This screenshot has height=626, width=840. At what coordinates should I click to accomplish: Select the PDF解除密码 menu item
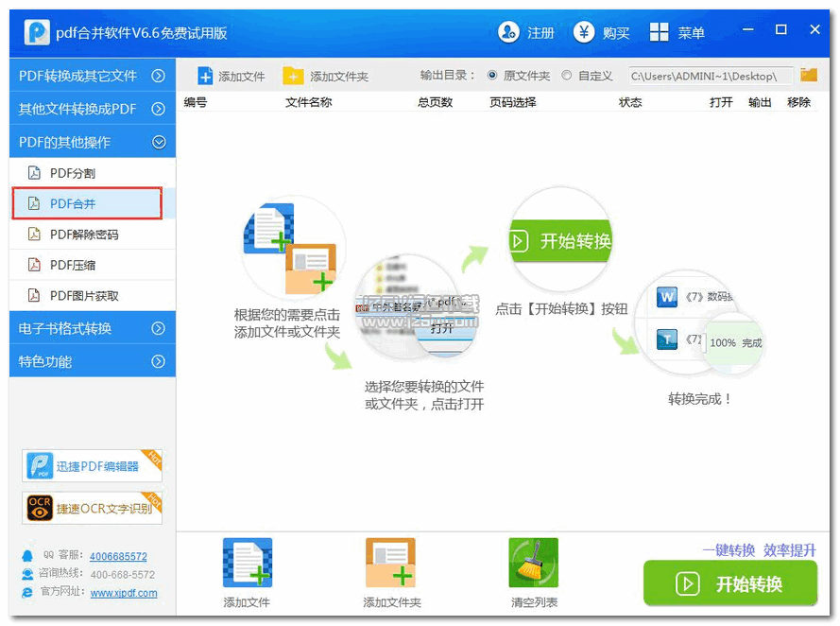pos(93,235)
